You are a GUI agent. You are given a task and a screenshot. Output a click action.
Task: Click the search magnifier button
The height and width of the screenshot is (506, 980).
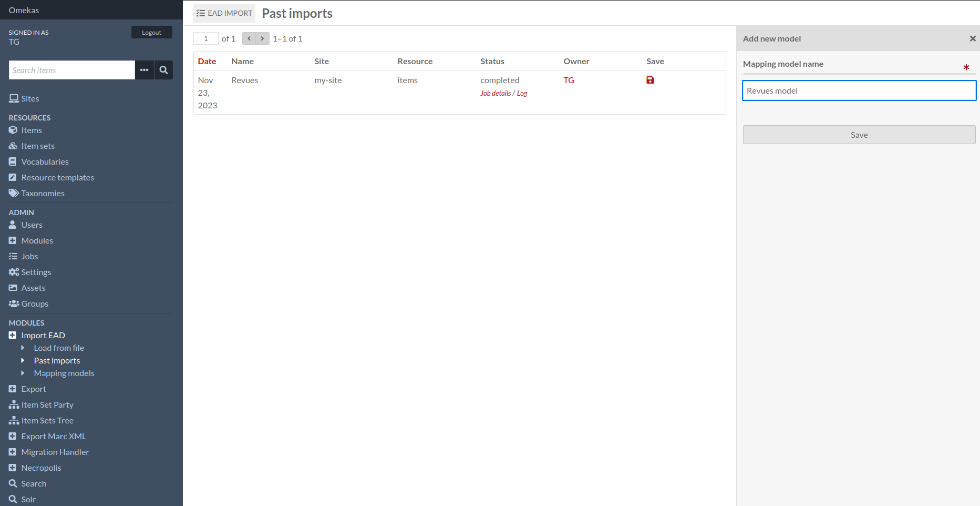click(163, 70)
